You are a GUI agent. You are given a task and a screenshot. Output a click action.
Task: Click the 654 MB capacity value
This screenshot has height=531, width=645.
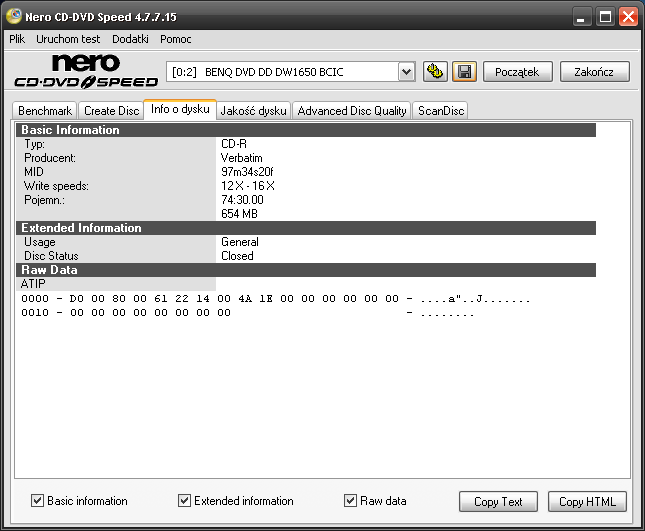pos(239,214)
